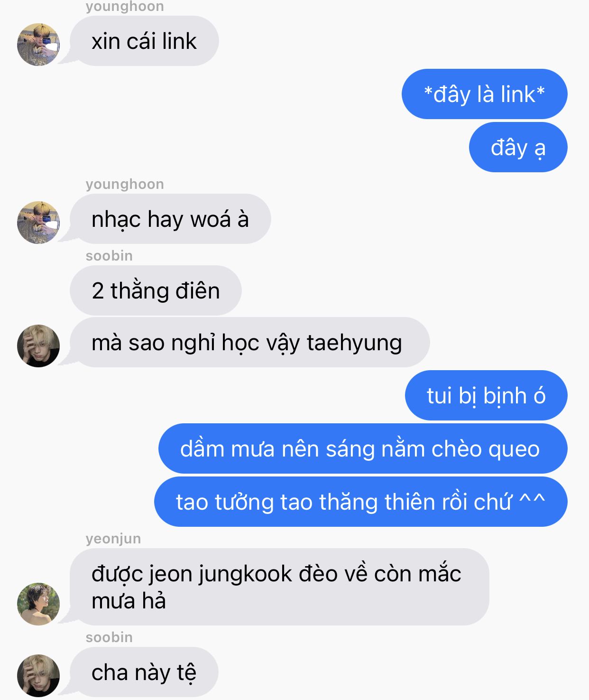Tap soobin's avatar beside 'mà sao nghỉ học'

click(x=38, y=345)
